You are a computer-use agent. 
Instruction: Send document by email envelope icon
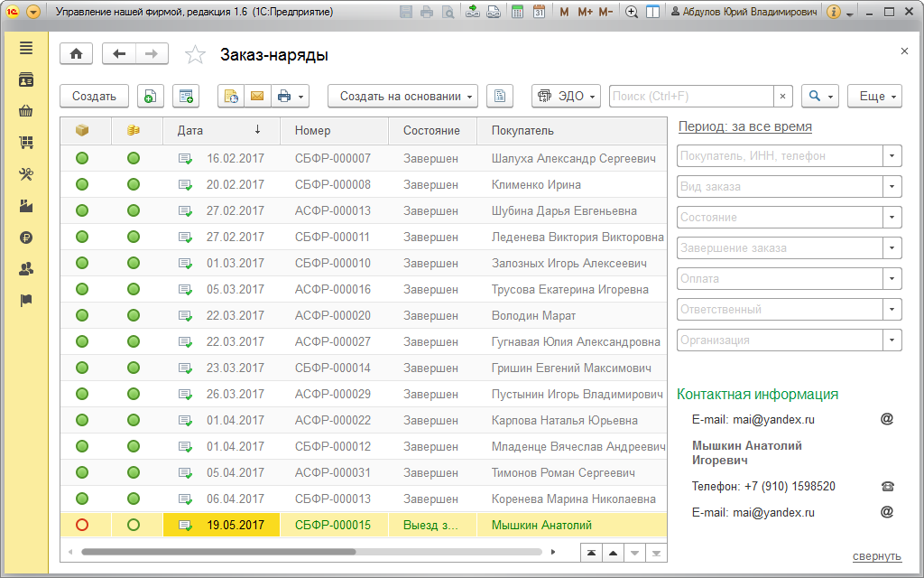[257, 96]
